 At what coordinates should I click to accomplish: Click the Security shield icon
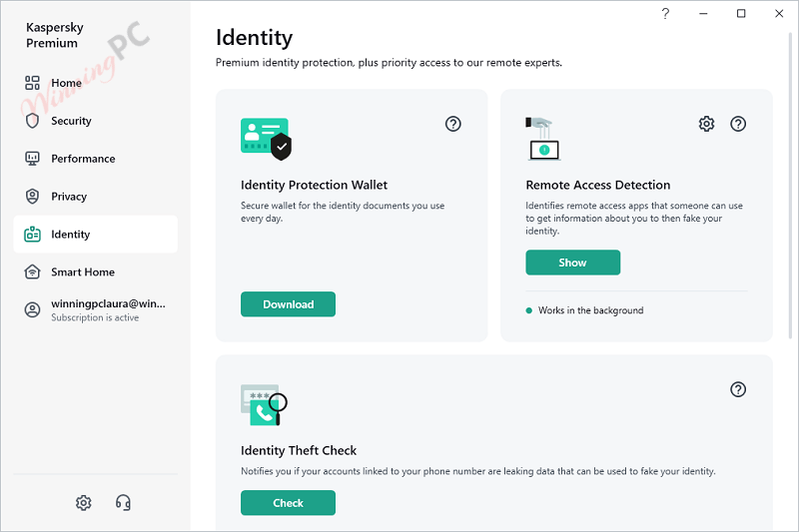[32, 121]
